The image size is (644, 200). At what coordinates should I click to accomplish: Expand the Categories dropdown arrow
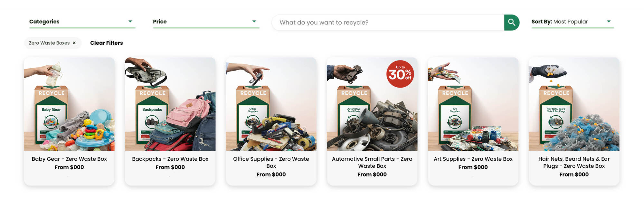click(x=130, y=21)
